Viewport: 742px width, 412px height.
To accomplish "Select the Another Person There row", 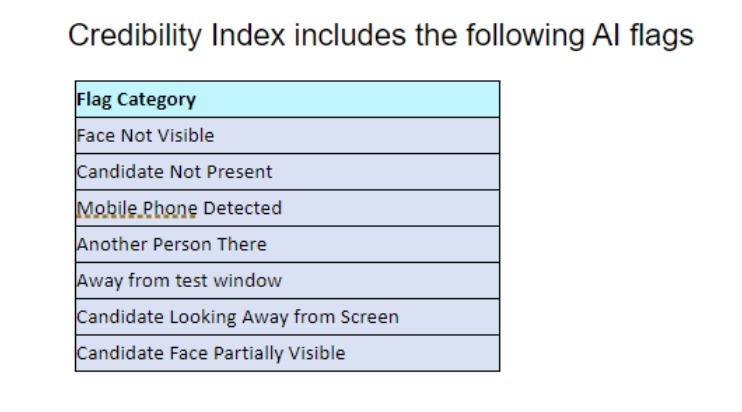I will 287,245.
